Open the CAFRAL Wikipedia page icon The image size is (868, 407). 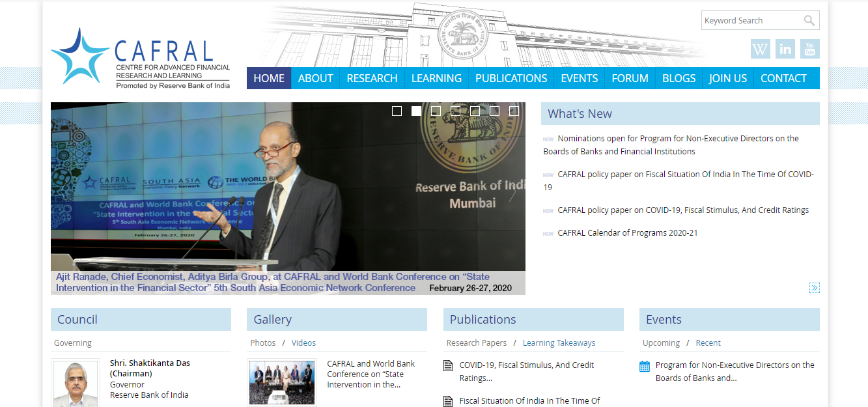761,49
